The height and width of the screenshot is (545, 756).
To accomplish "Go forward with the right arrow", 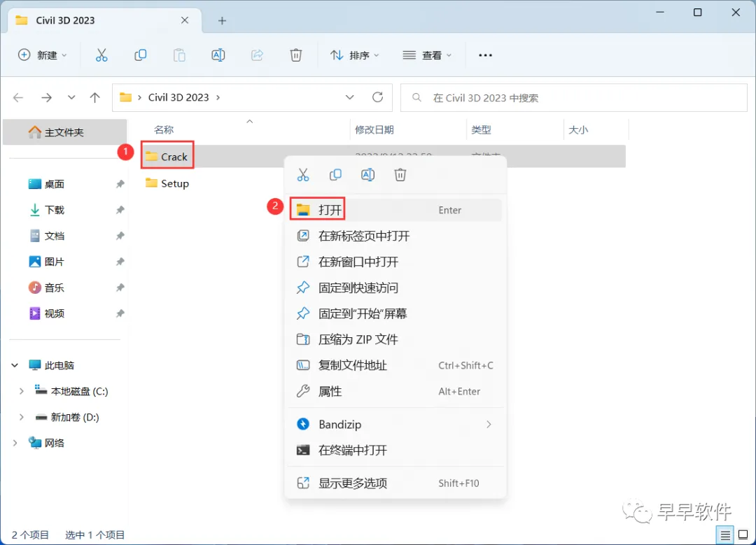I will click(x=46, y=98).
